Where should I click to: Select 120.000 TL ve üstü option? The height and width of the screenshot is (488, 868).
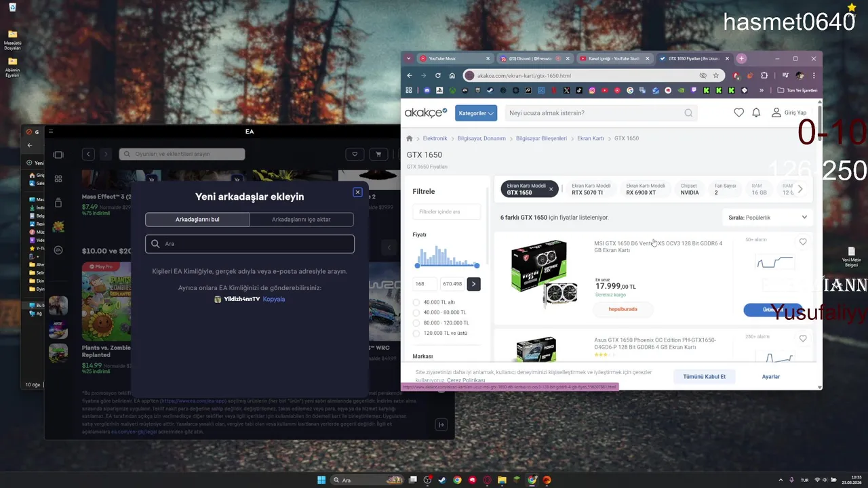click(416, 333)
